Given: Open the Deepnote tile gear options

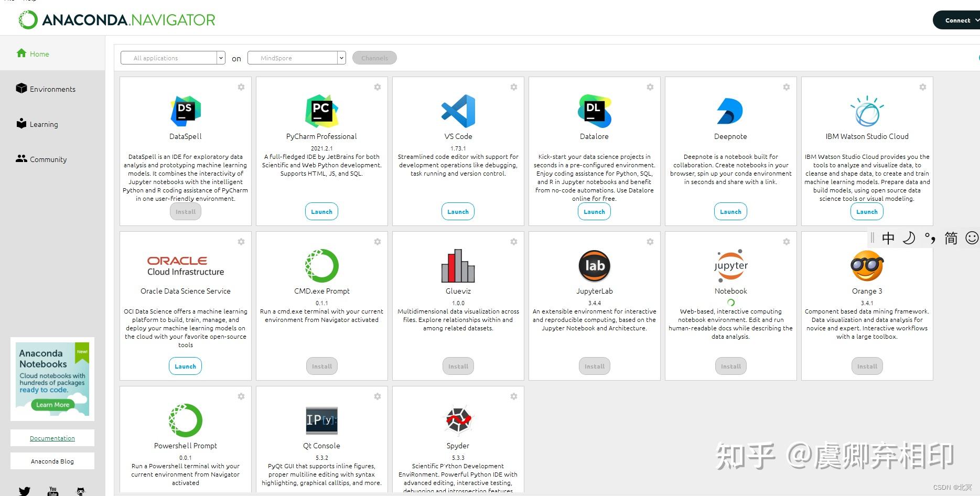Looking at the screenshot, I should 787,87.
